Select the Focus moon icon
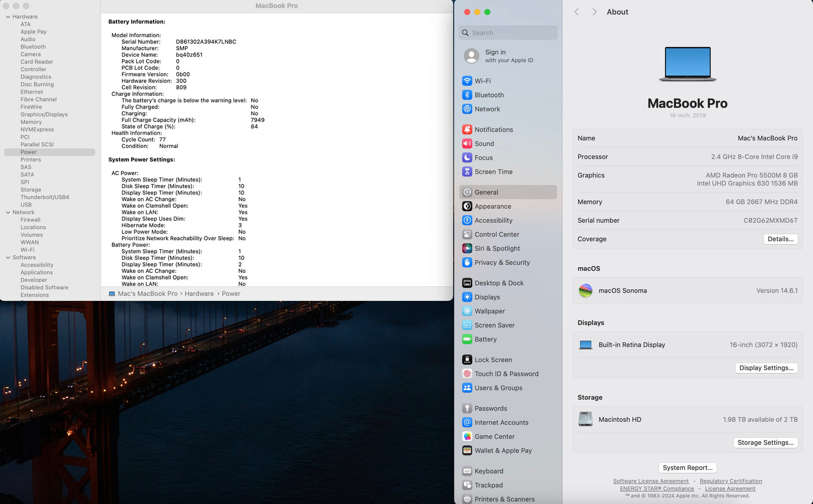 pyautogui.click(x=467, y=158)
